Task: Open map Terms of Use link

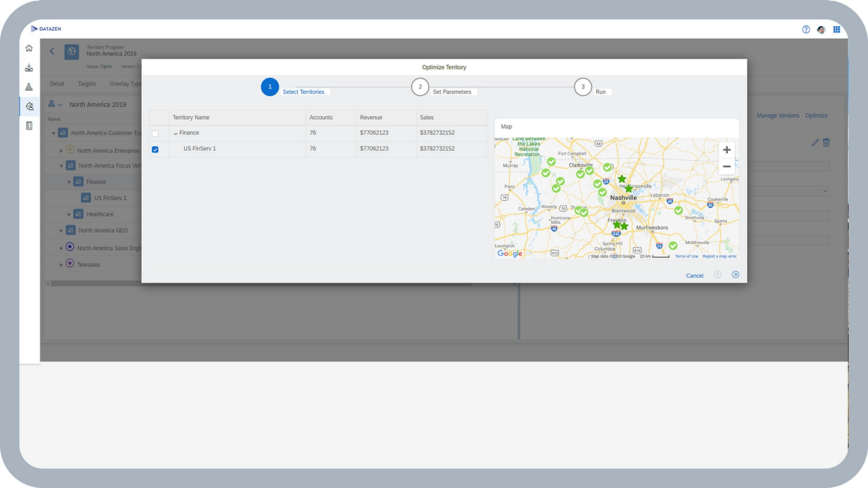Action: 686,256
